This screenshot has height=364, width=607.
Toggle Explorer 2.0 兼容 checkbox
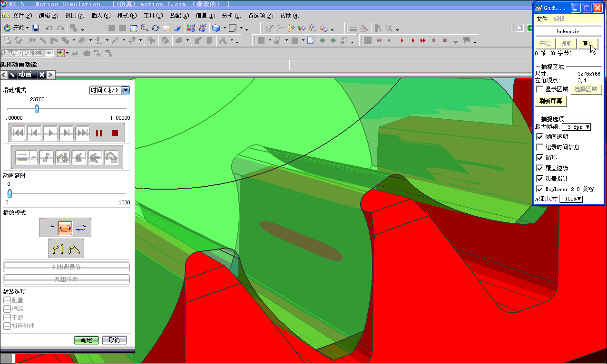click(x=539, y=189)
